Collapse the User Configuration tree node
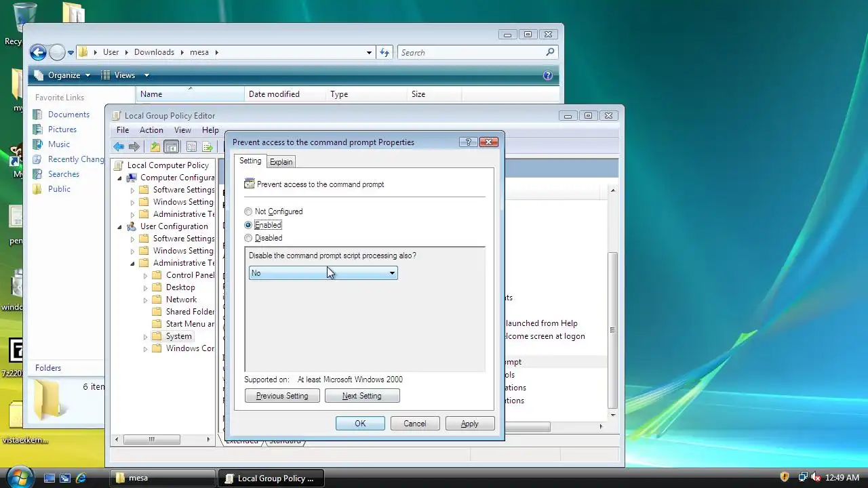 tap(120, 226)
